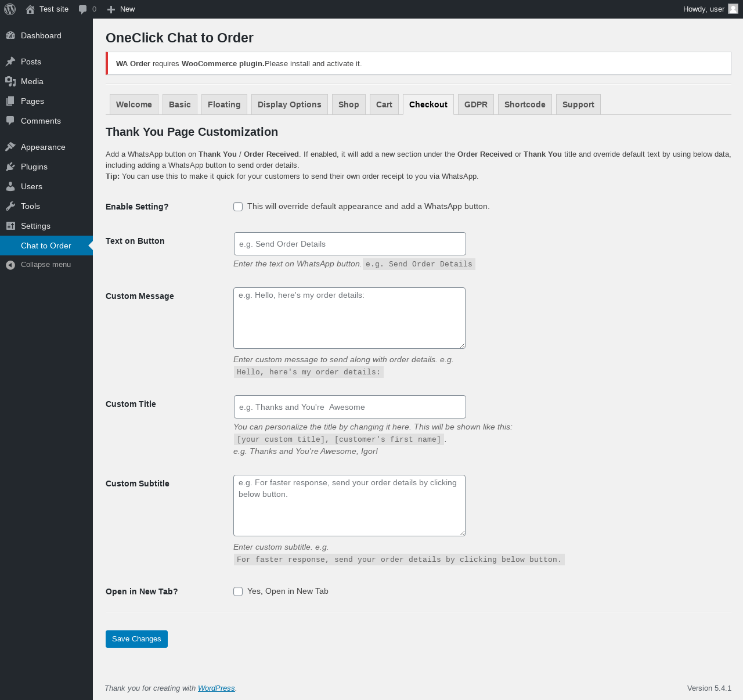Click the WordPress logo icon
The image size is (743, 700).
tap(10, 9)
